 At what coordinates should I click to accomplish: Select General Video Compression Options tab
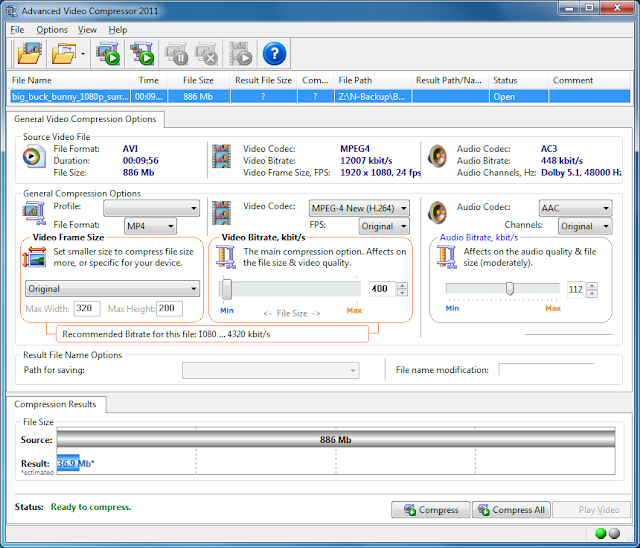[x=85, y=119]
